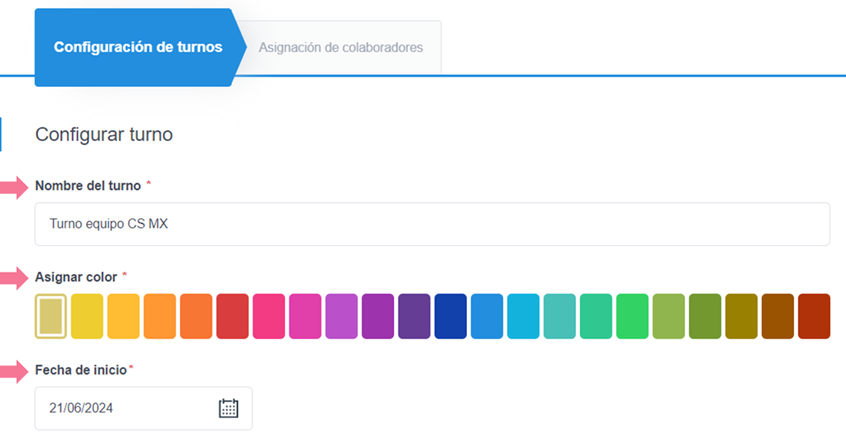846x440 pixels.
Task: Select the rust red swatch at row end
Action: click(814, 316)
